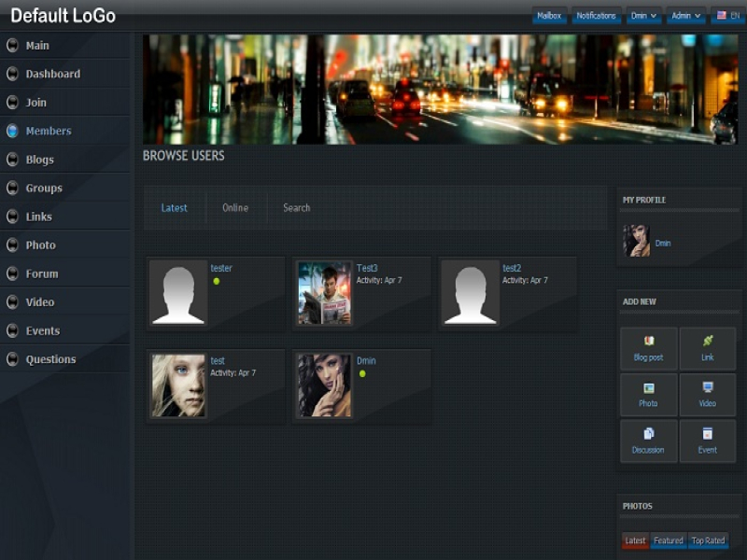Click the Video icon in Add New
Viewport: 747px width, 560px height.
coord(708,387)
